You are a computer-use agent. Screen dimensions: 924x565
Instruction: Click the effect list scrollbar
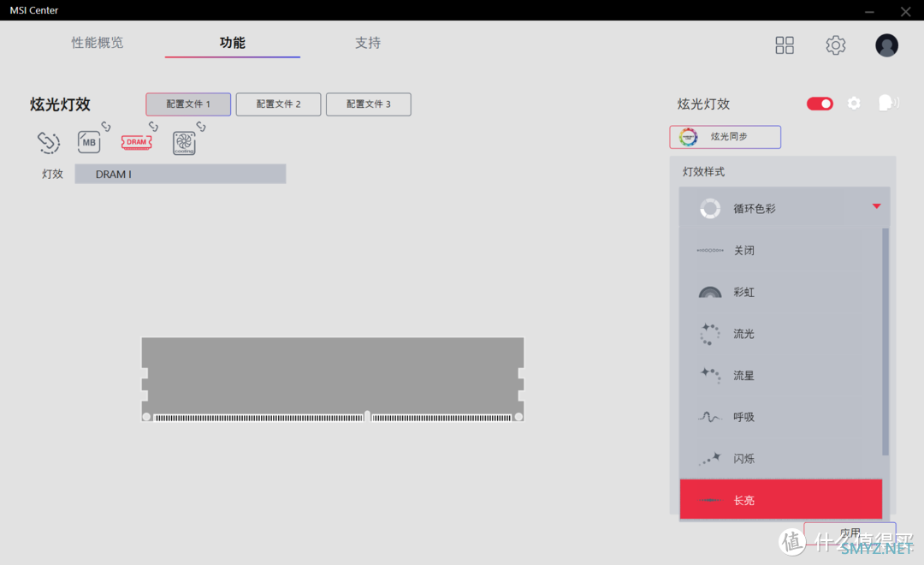click(x=885, y=342)
